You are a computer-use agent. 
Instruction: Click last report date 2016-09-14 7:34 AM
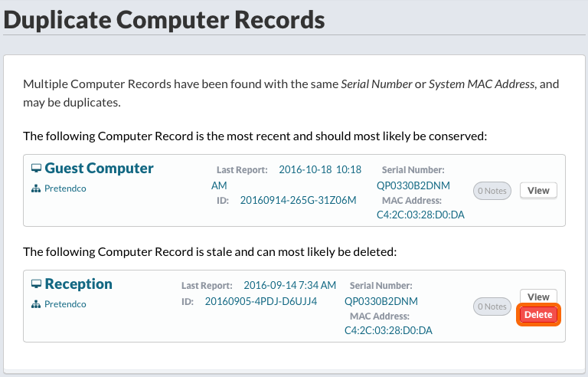tap(290, 285)
